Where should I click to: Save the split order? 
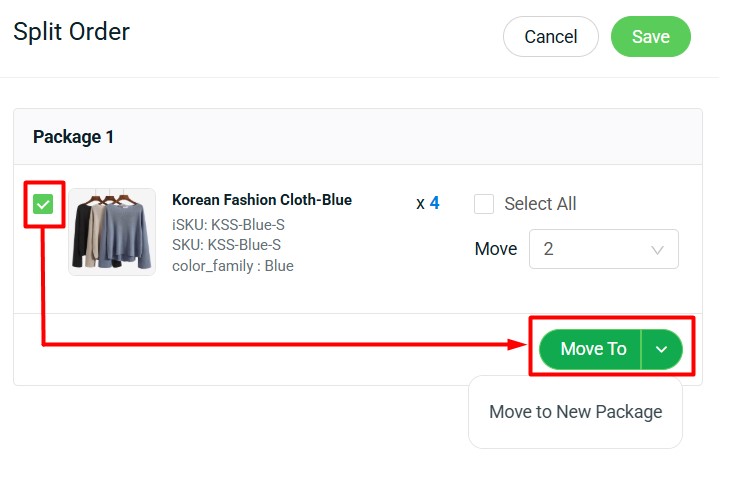(x=650, y=37)
